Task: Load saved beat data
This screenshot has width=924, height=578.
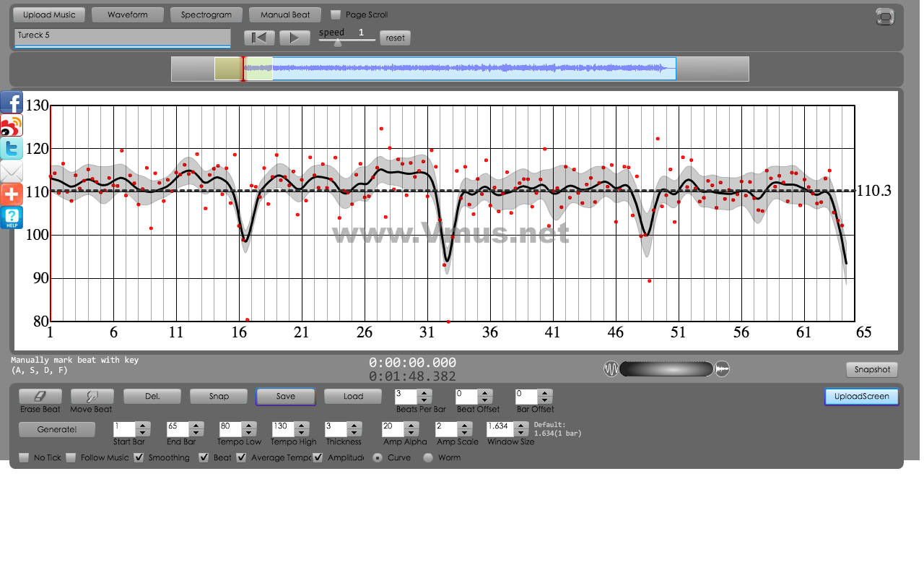Action: click(x=353, y=396)
